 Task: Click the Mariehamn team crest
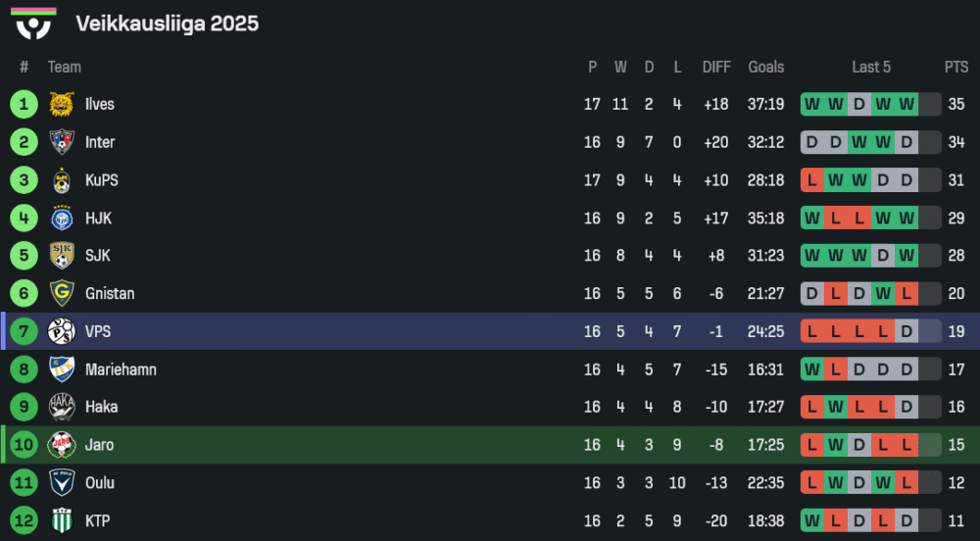tap(62, 369)
